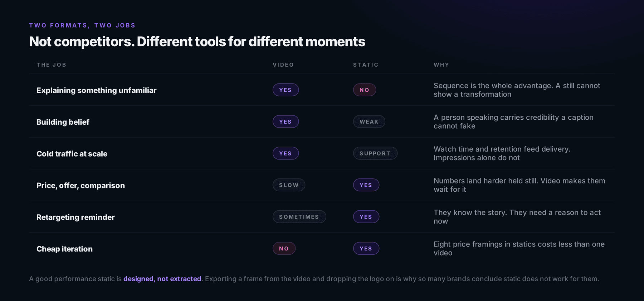644x301 pixels.
Task: Click THE JOB column header
Action: [52, 65]
